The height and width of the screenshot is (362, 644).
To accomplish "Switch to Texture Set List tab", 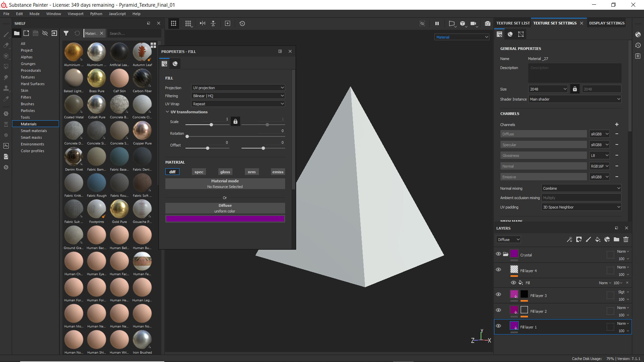I will coord(513,23).
